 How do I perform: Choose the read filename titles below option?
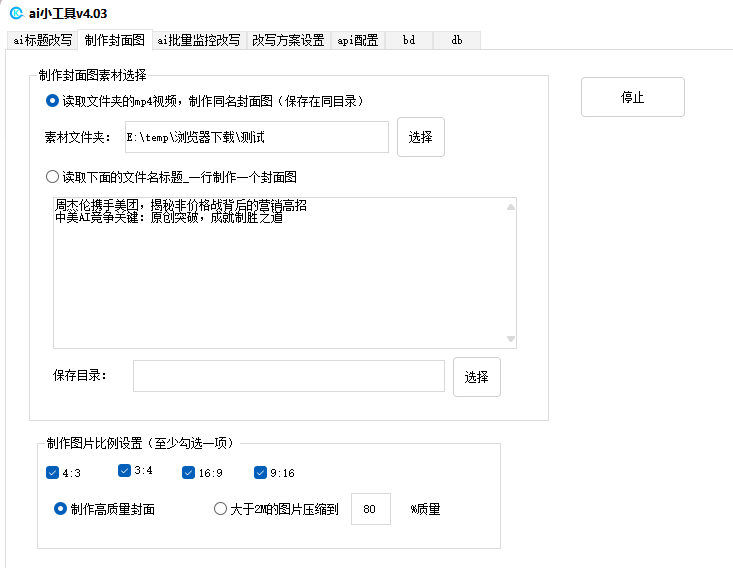(x=53, y=177)
